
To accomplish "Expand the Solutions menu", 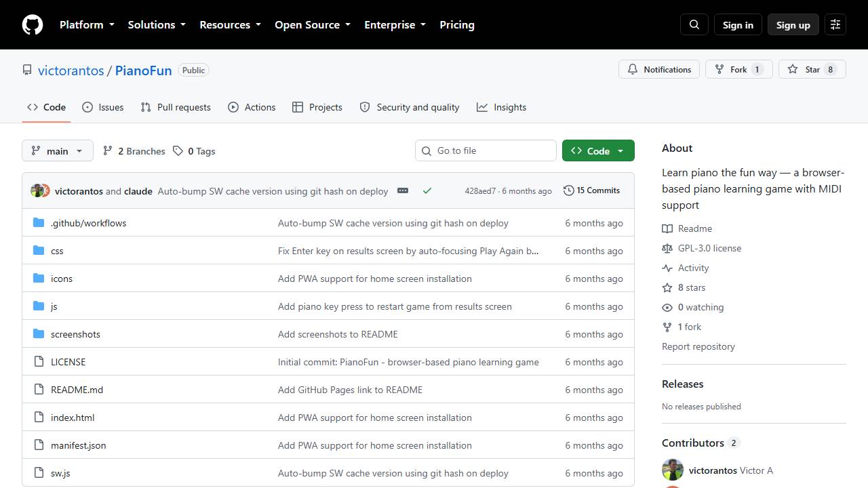I will point(157,24).
